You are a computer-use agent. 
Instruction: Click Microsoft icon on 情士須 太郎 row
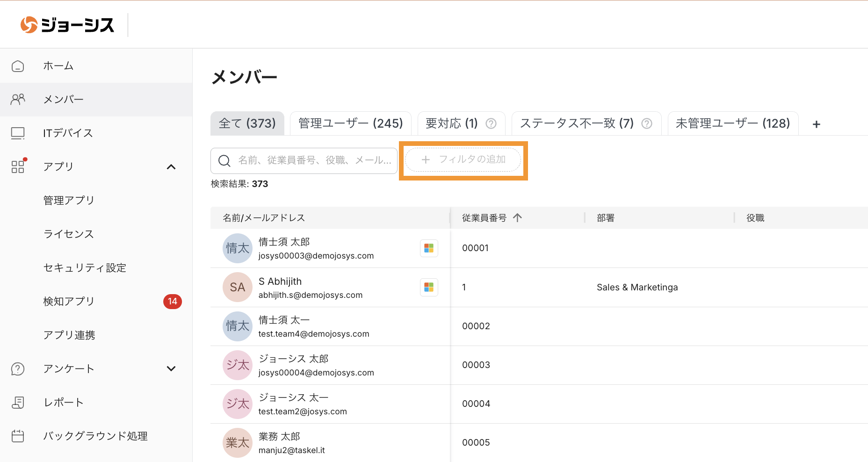pos(429,248)
